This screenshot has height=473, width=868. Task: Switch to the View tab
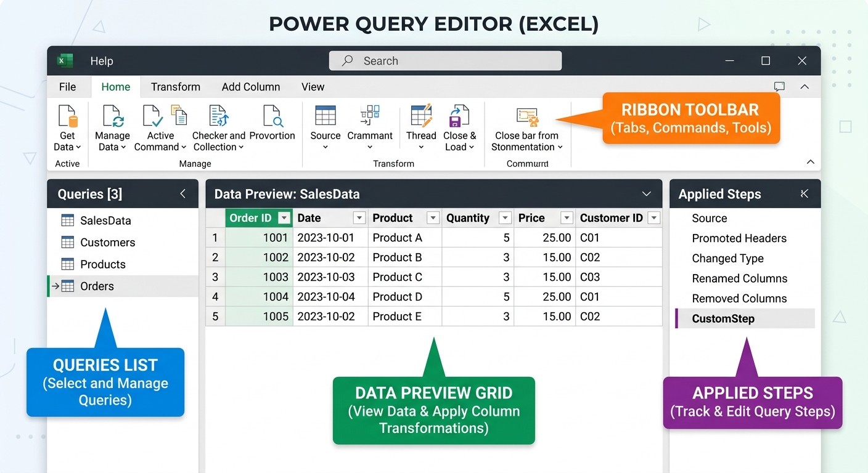313,87
